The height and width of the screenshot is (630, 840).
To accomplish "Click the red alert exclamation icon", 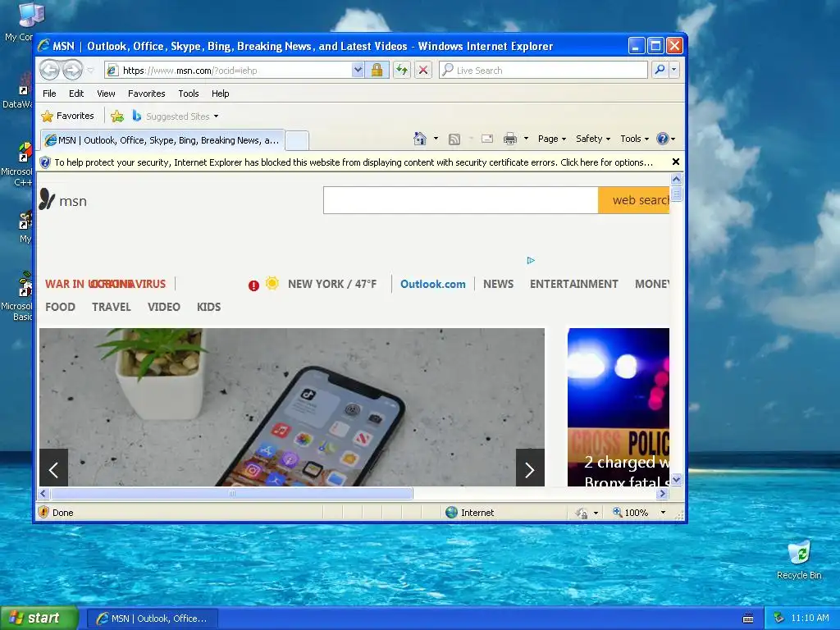I will [x=253, y=285].
